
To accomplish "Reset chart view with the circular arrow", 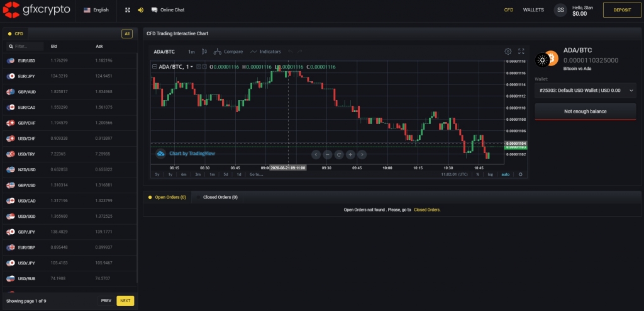I will (x=339, y=155).
